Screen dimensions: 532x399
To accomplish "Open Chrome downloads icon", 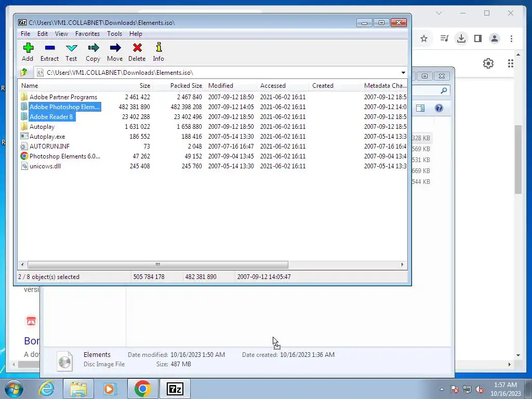I will (461, 38).
